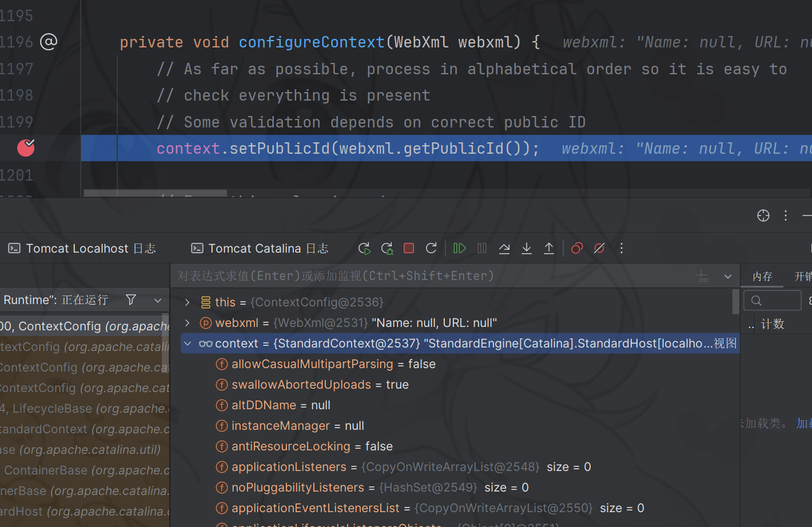Focus the evaluate expression input field
This screenshot has height=527, width=812.
pos(429,276)
